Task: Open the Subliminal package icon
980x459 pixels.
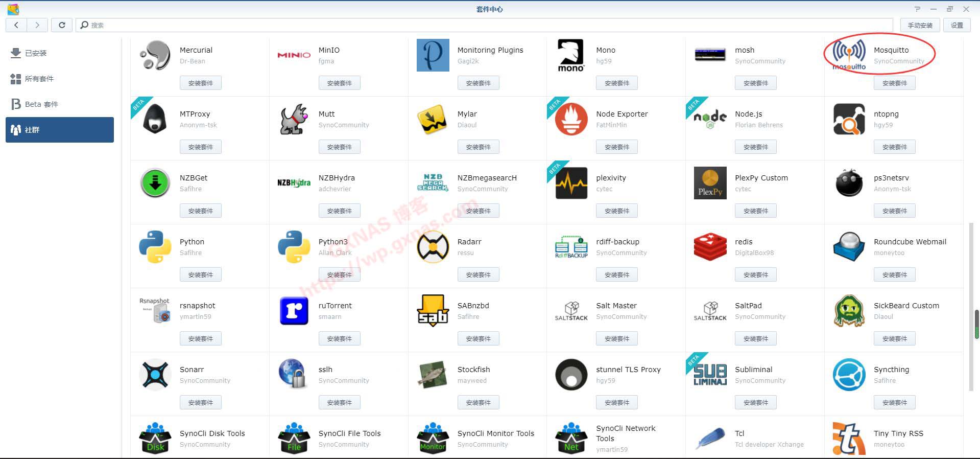Action: coord(710,375)
